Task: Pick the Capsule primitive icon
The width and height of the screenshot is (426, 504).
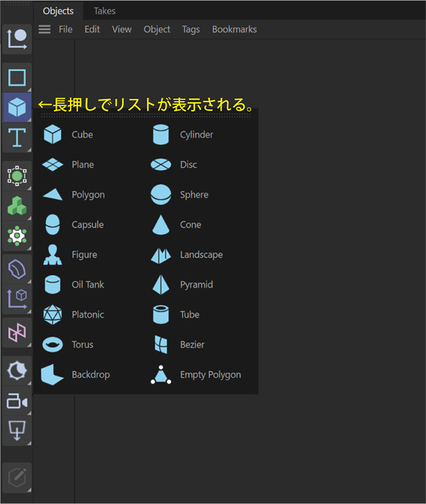Action: (x=52, y=225)
